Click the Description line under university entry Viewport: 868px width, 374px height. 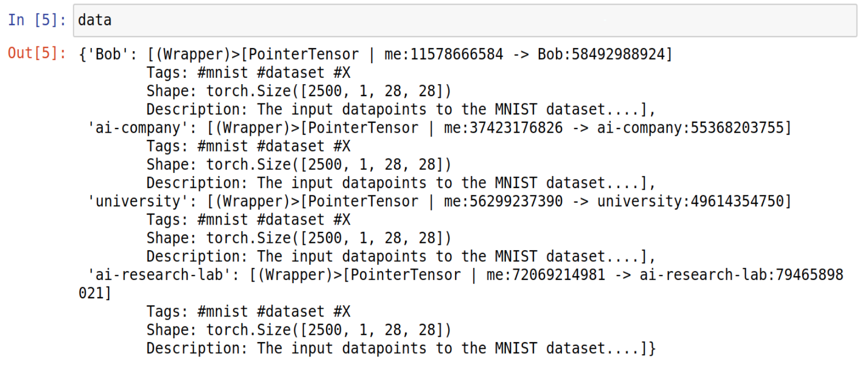pos(401,256)
